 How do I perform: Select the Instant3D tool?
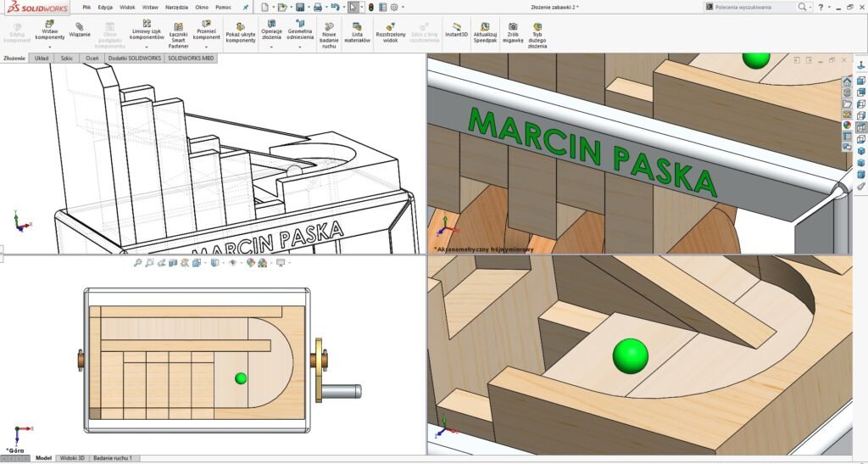click(457, 26)
